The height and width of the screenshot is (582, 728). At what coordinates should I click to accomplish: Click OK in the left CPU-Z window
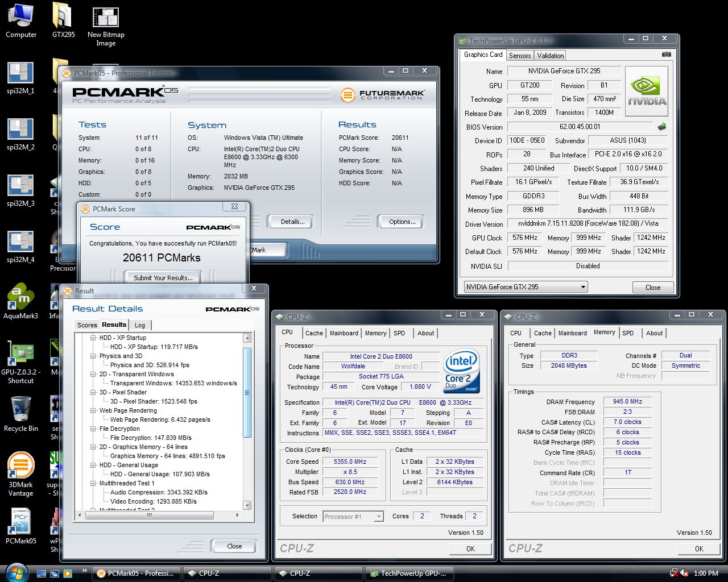[x=470, y=548]
